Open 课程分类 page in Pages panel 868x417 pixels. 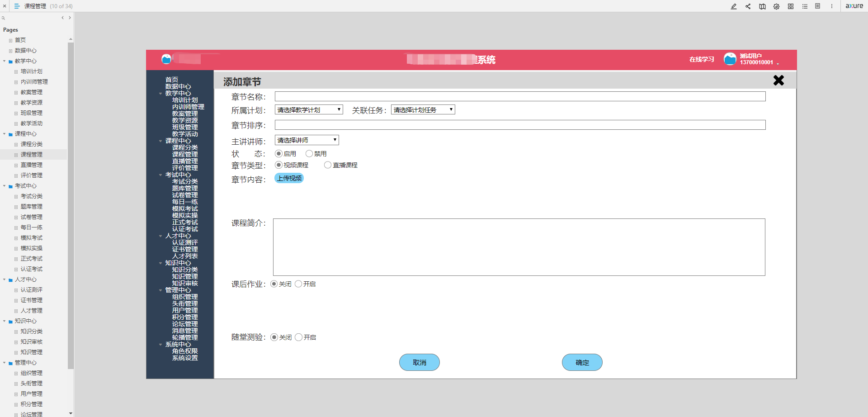pyautogui.click(x=31, y=144)
